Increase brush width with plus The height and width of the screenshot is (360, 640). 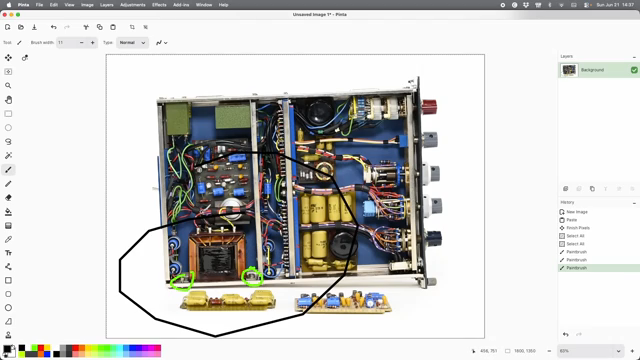(x=93, y=42)
